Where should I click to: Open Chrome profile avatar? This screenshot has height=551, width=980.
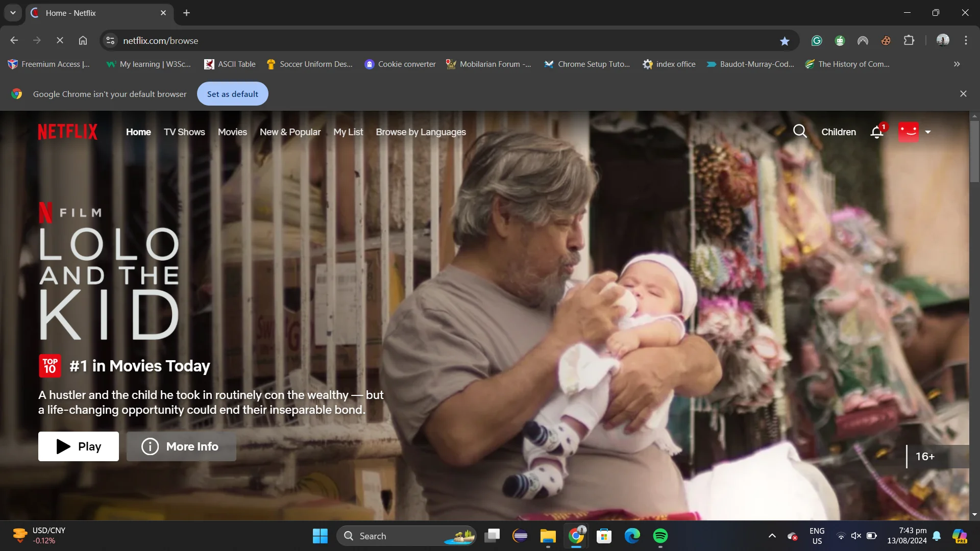pyautogui.click(x=943, y=40)
